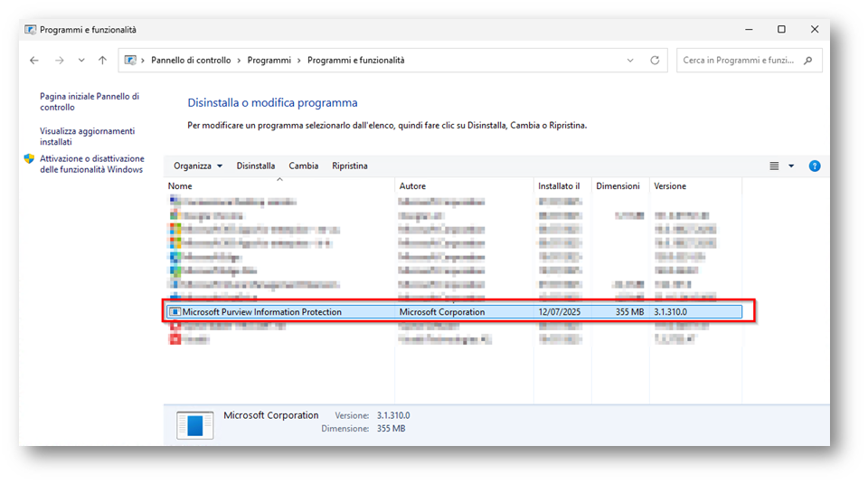Open 'Attivazione o disattivazione delle funzionalità Windows'
The height and width of the screenshot is (484, 868).
[92, 164]
